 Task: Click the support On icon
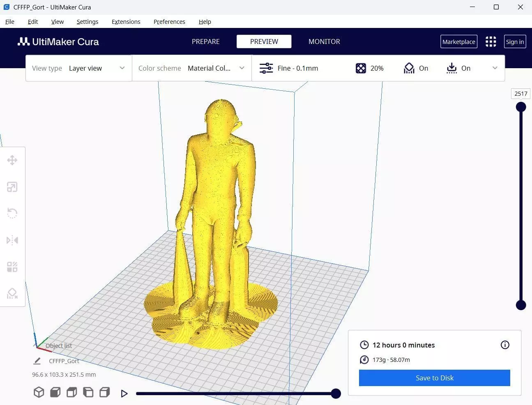[409, 68]
